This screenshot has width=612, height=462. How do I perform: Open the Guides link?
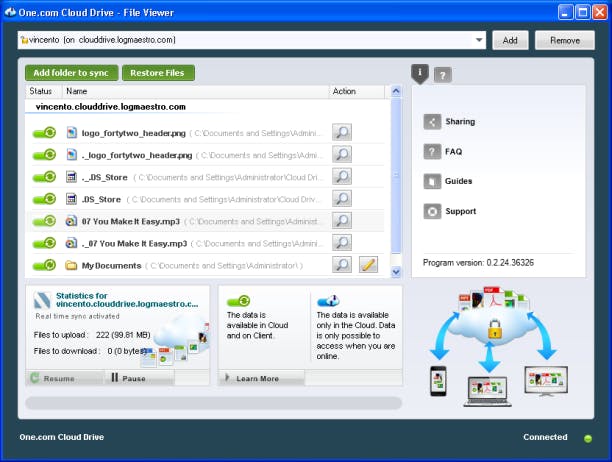tap(459, 181)
